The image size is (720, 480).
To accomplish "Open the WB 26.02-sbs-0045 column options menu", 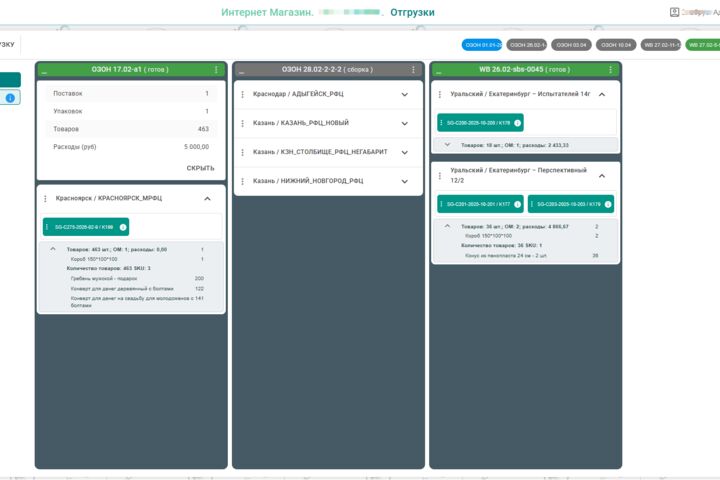I will [610, 69].
